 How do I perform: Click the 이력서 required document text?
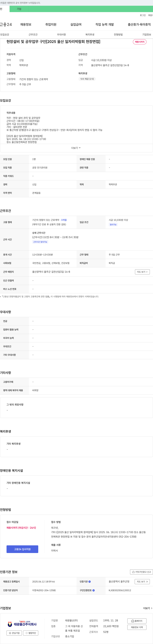54,550
